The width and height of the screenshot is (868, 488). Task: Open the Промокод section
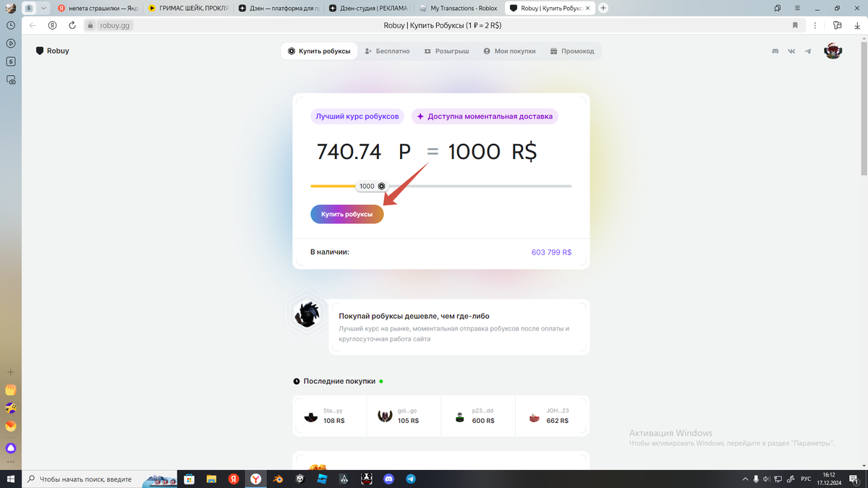[572, 51]
